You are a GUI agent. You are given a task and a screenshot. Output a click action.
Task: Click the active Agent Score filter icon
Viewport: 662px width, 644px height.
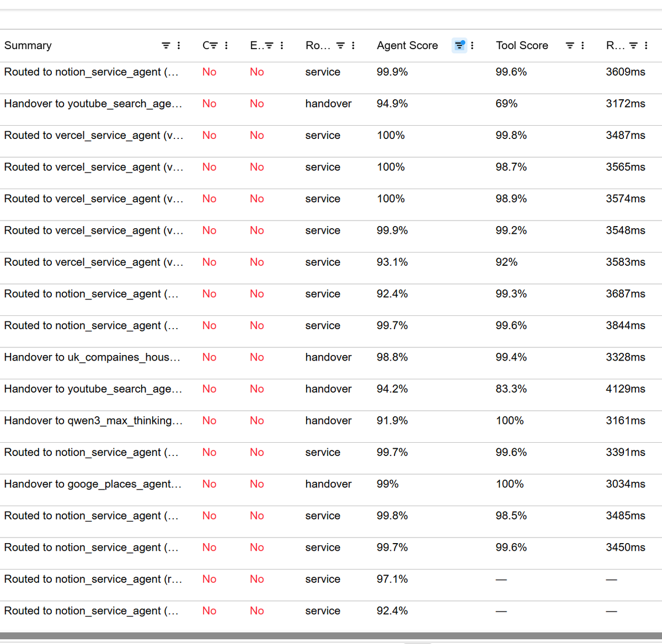[x=459, y=45]
